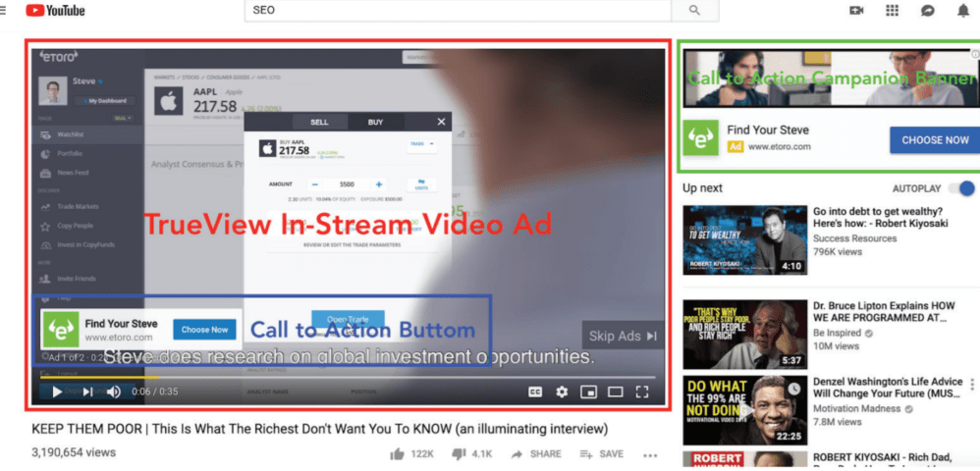Open the create video camera icon
The image size is (980, 471).
coord(856,11)
